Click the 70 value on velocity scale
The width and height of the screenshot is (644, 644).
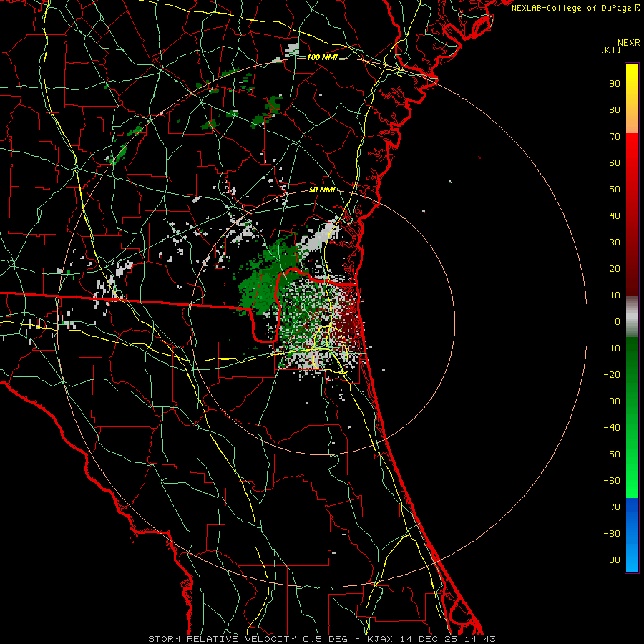click(615, 137)
